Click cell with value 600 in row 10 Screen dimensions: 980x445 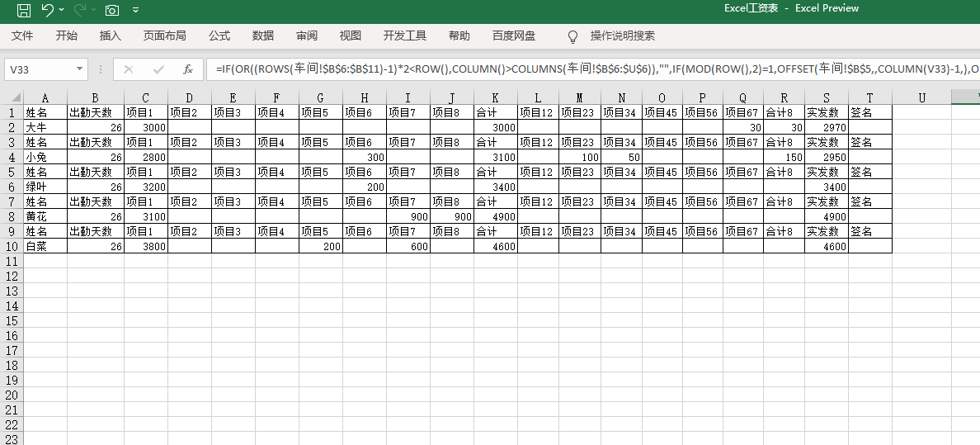[408, 246]
